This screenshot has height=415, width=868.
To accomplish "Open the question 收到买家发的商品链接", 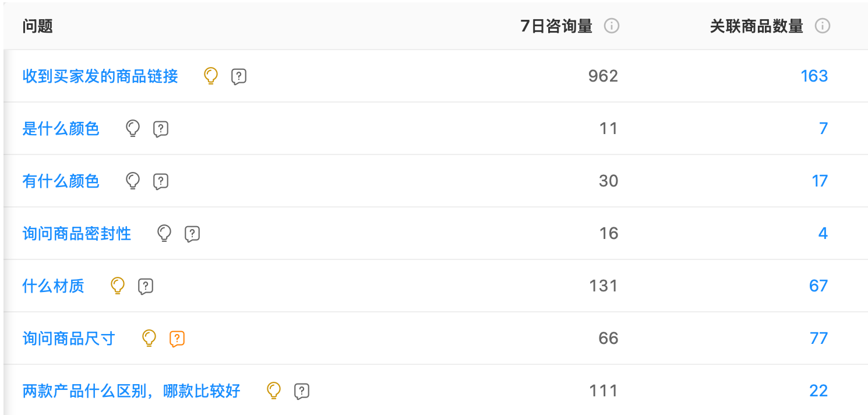I will 100,76.
